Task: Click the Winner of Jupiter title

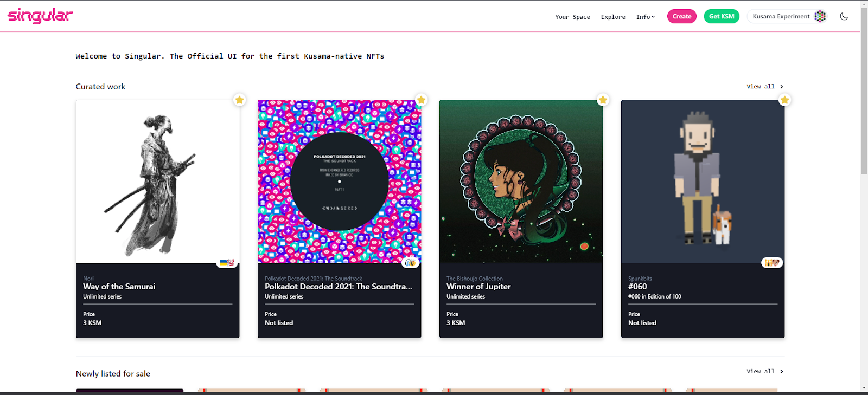Action: 478,287
